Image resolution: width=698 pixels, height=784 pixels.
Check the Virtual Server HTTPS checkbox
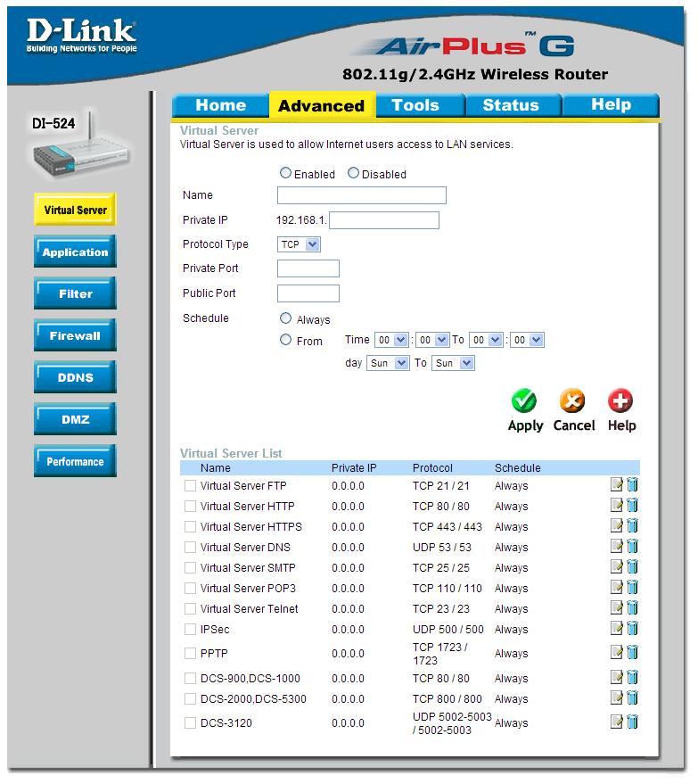tap(190, 527)
